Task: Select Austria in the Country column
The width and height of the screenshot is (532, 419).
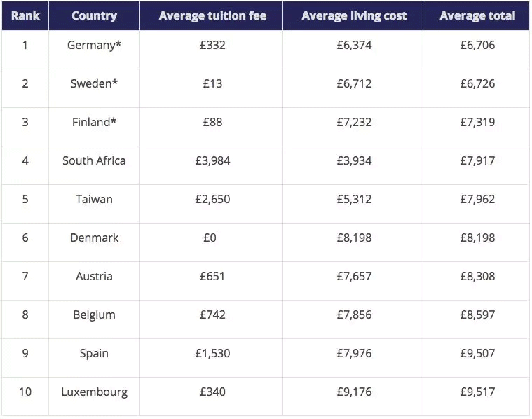Action: tap(94, 276)
